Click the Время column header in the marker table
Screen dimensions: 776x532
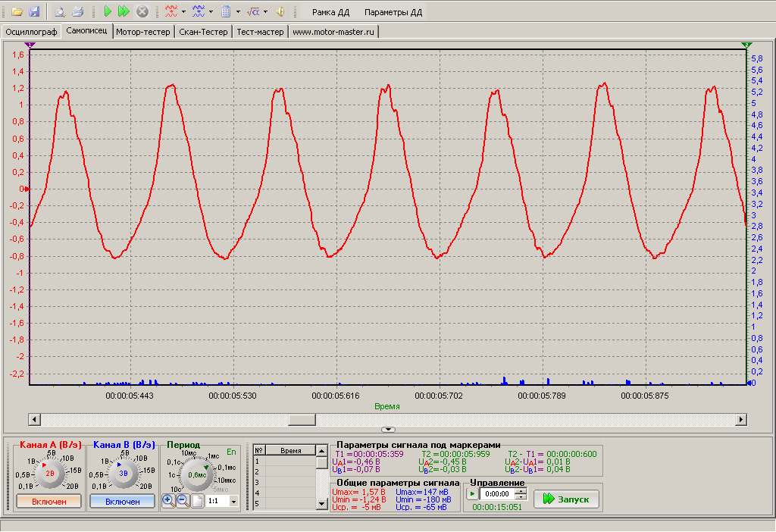[290, 450]
